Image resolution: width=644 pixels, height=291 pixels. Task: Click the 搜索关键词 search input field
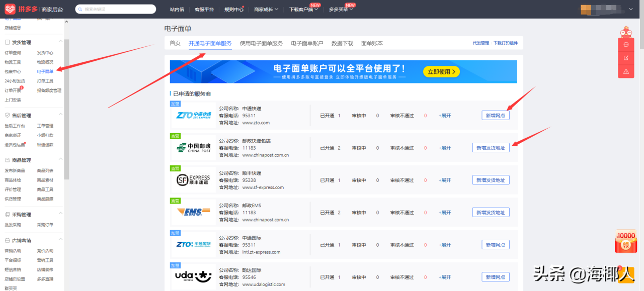[116, 9]
